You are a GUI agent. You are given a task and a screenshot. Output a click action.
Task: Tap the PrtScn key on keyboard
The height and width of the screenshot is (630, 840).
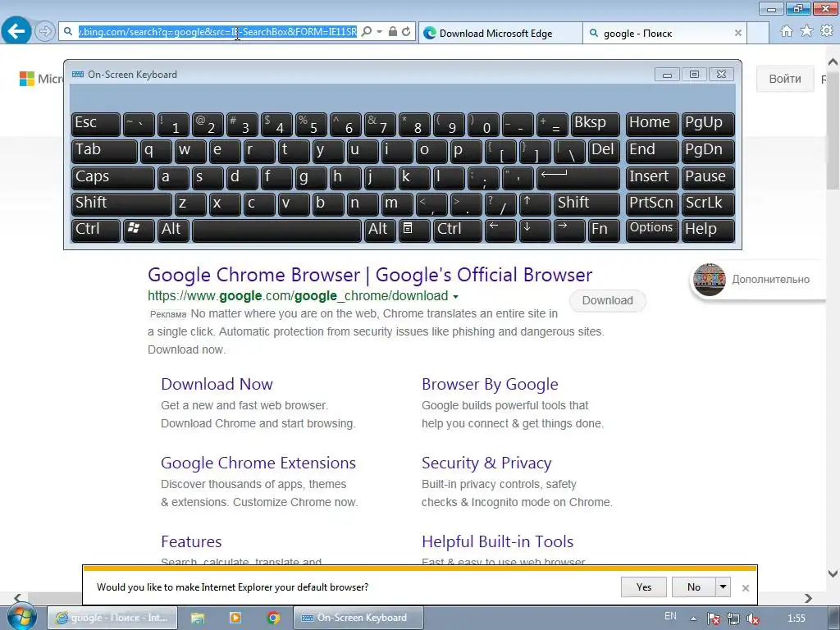[652, 204]
